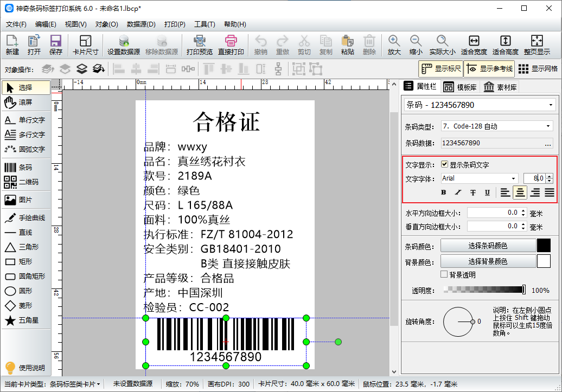Select right text alignment button
The width and height of the screenshot is (562, 392).
[x=535, y=192]
